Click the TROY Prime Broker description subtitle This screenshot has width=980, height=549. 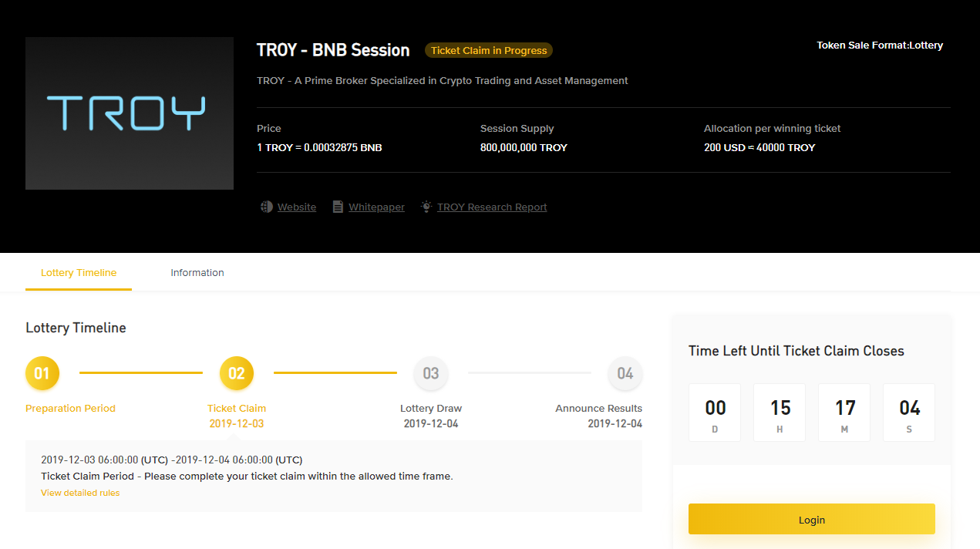pyautogui.click(x=442, y=80)
